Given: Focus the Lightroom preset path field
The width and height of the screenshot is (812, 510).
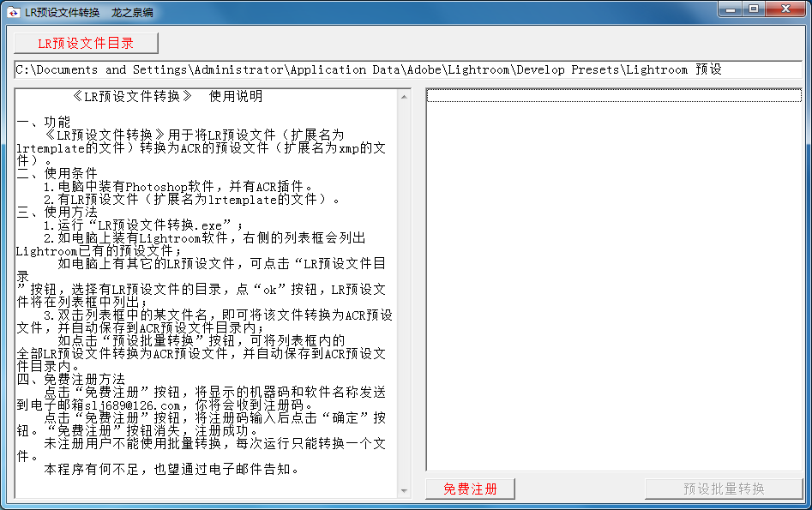Looking at the screenshot, I should (x=408, y=70).
